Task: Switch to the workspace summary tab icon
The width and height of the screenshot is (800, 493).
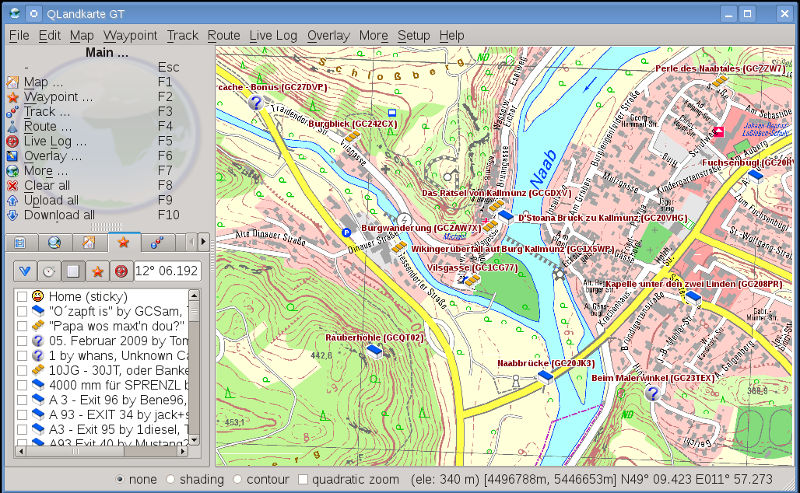Action: click(x=20, y=243)
